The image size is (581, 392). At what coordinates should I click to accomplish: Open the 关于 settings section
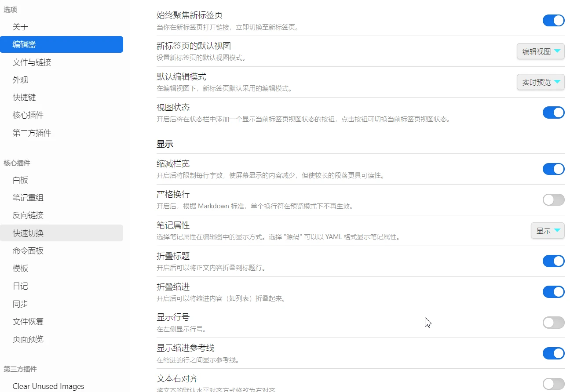pos(21,27)
